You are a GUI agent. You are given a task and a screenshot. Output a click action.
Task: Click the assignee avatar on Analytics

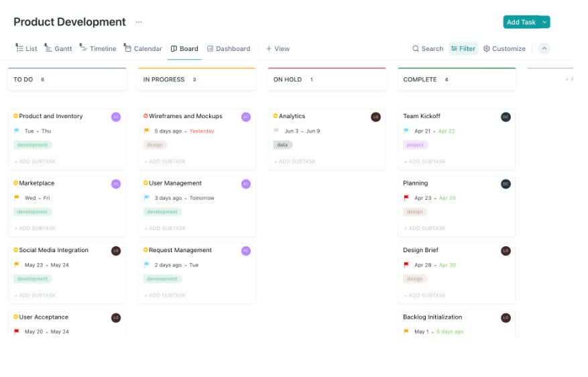click(375, 117)
